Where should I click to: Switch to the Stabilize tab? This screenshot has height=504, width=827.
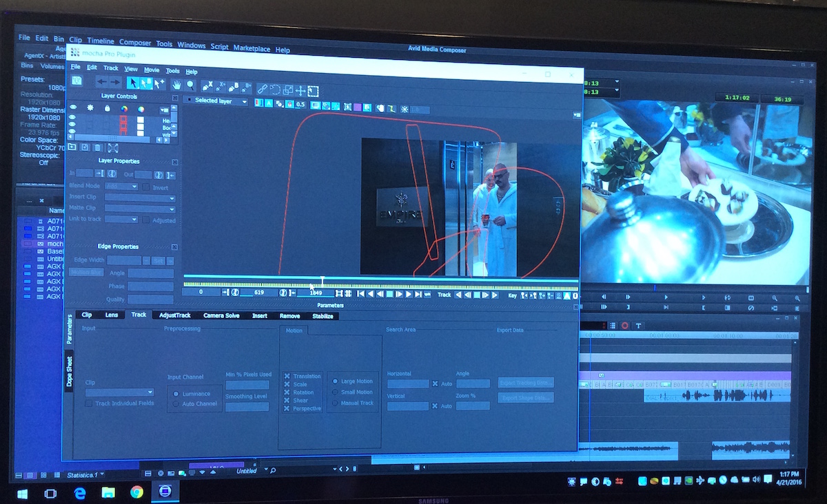(x=323, y=316)
